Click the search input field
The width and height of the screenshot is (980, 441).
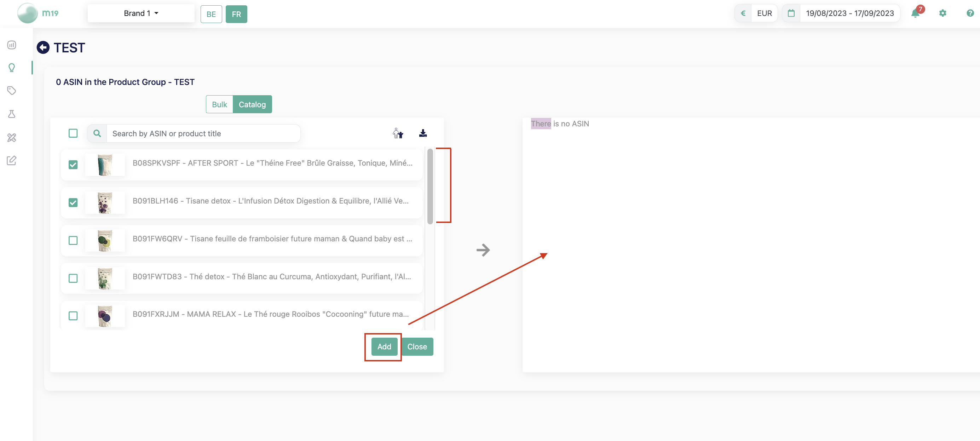coord(202,133)
